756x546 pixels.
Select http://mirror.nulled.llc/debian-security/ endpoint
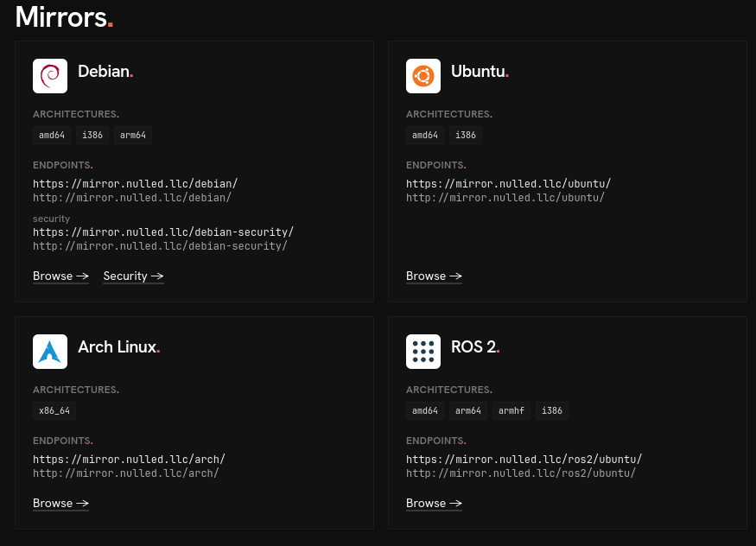(160, 246)
